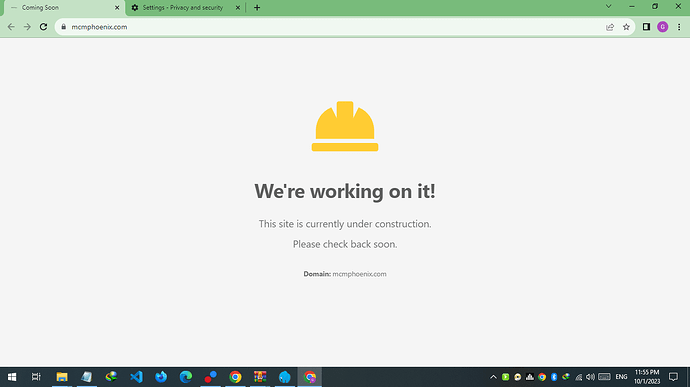Viewport: 690px width, 387px height.
Task: Show hidden system tray icons
Action: [493, 377]
